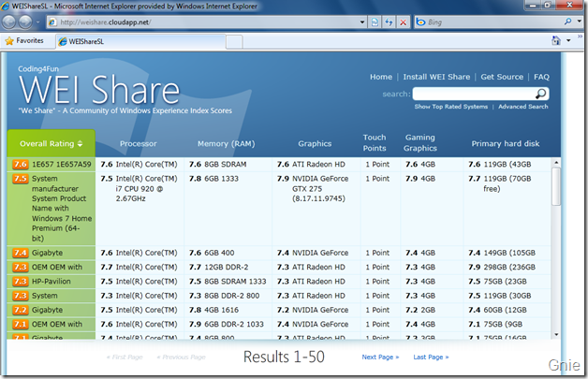Image resolution: width=588 pixels, height=379 pixels.
Task: Select the WEIShareSL browser tab
Action: pos(140,41)
